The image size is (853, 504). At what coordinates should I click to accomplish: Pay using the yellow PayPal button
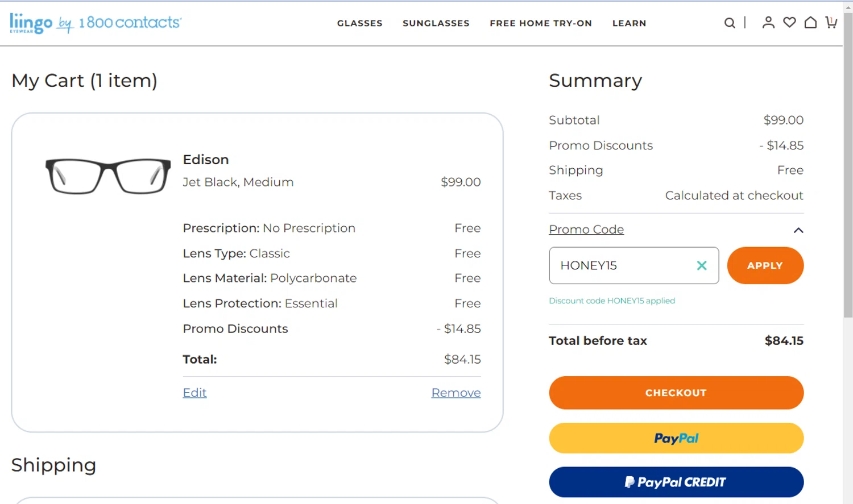(676, 438)
